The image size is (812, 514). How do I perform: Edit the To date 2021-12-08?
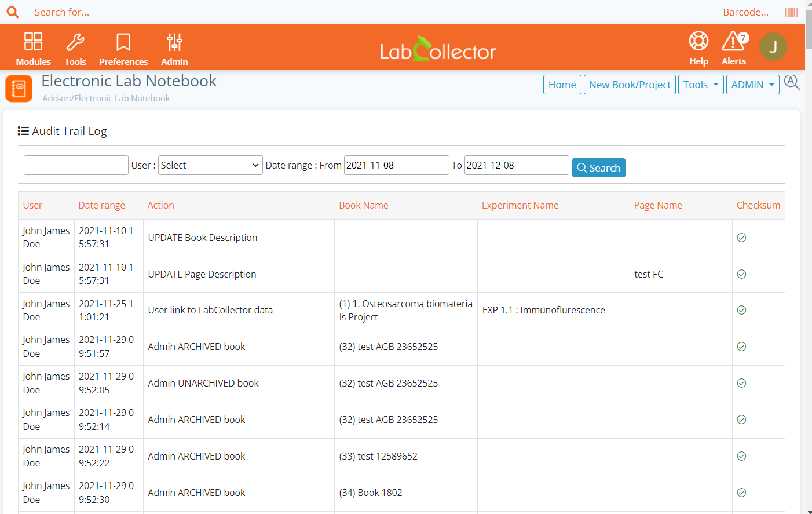[x=517, y=165]
